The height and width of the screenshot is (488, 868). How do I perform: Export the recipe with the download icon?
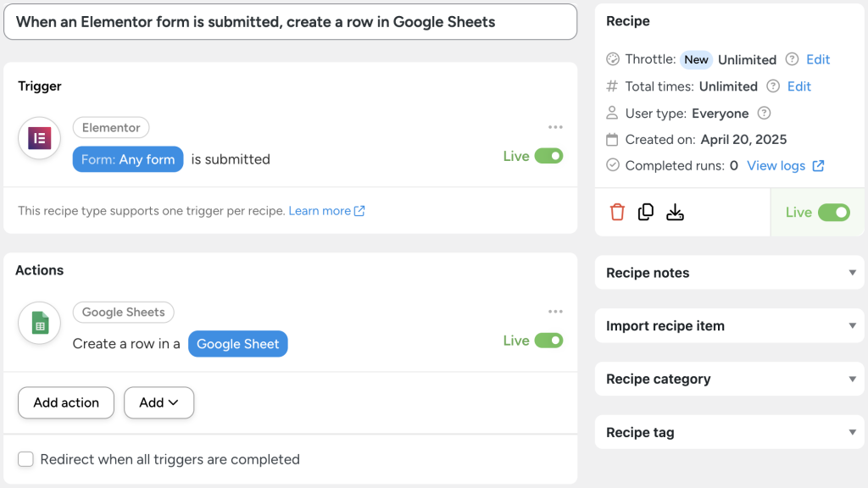(x=675, y=211)
